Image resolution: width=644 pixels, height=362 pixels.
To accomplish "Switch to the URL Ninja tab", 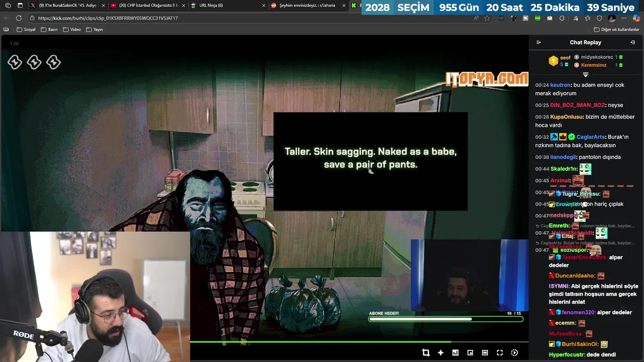I will pos(227,6).
